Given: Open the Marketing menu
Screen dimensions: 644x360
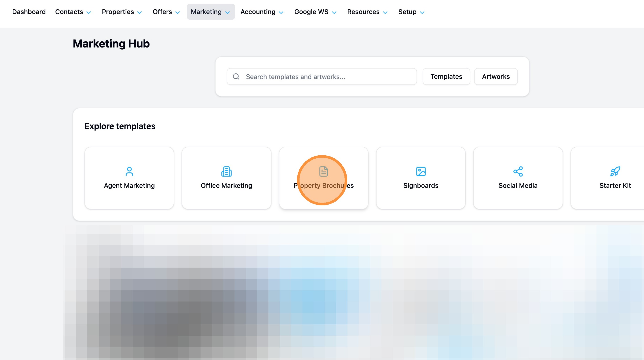Looking at the screenshot, I should 211,12.
